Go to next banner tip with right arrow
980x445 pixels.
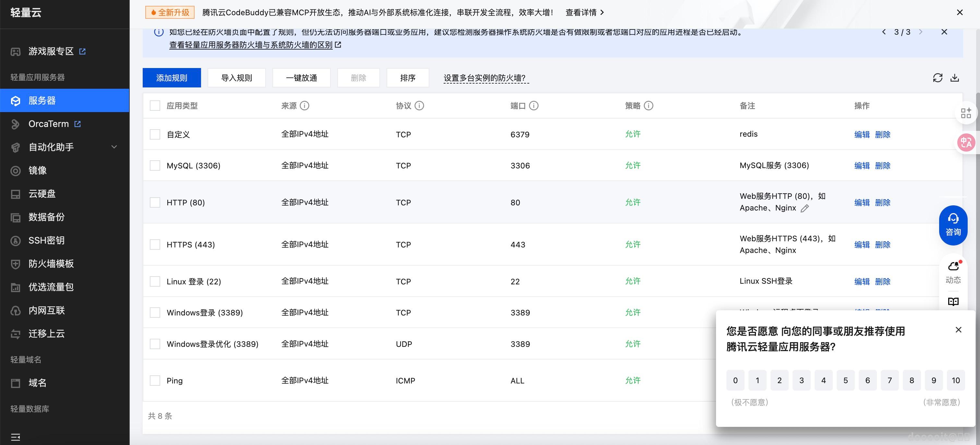(921, 32)
